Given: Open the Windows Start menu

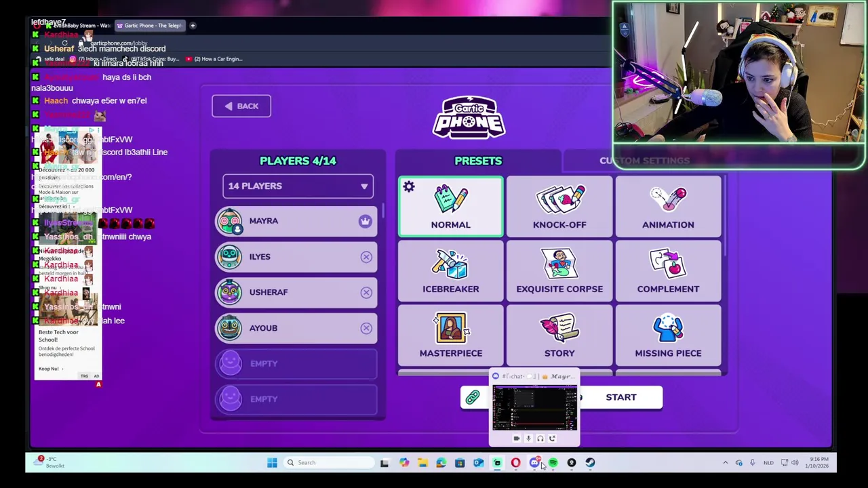Looking at the screenshot, I should click(272, 463).
